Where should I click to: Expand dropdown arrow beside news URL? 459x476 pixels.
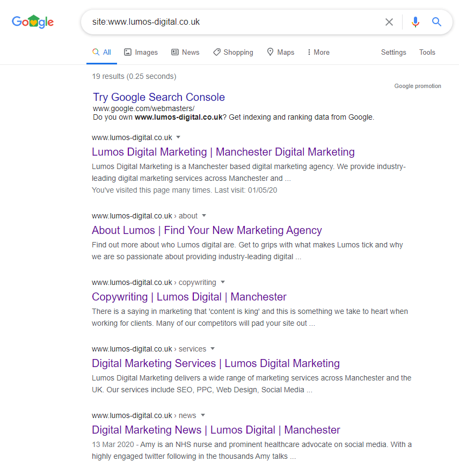(x=203, y=415)
